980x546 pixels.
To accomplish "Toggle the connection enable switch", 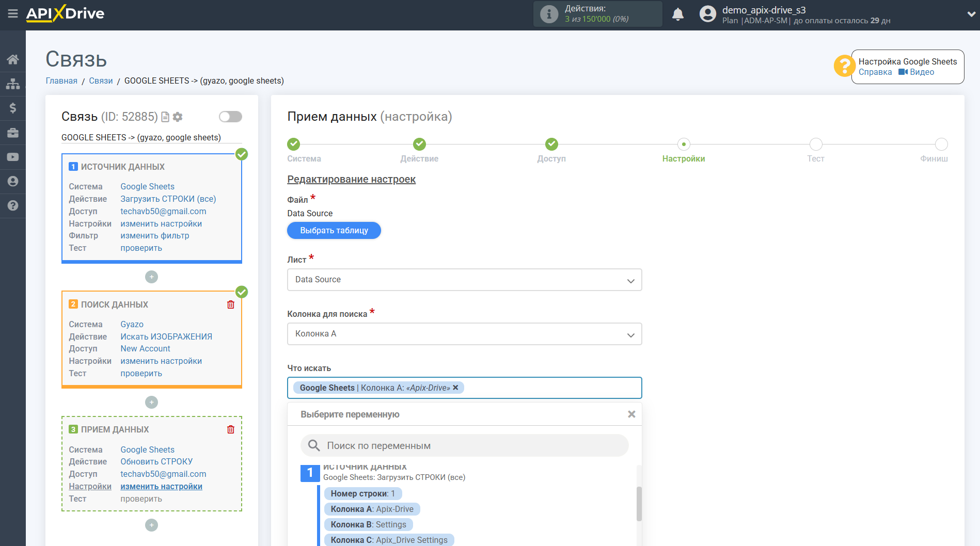I will click(x=230, y=117).
